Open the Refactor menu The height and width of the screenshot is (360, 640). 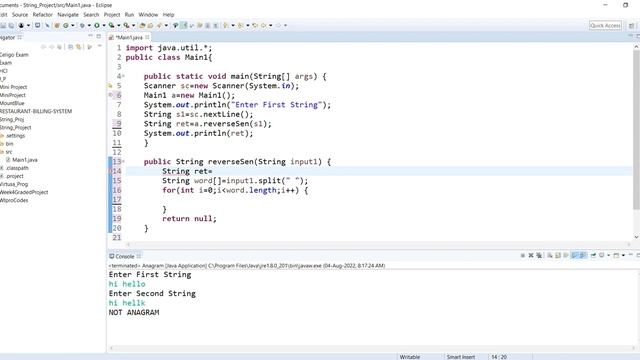point(42,15)
